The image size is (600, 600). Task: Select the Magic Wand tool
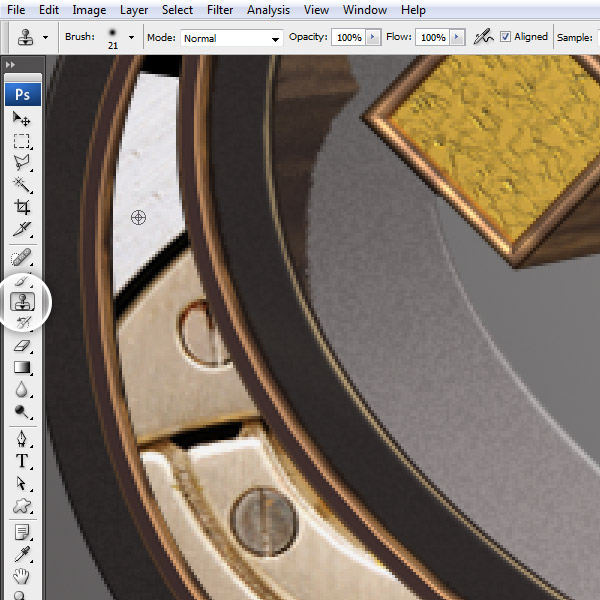point(21,185)
